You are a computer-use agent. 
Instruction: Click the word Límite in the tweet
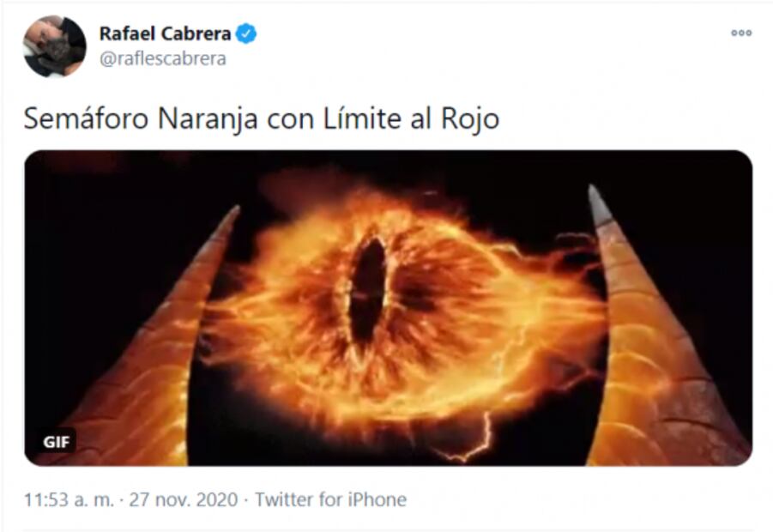coord(361,118)
